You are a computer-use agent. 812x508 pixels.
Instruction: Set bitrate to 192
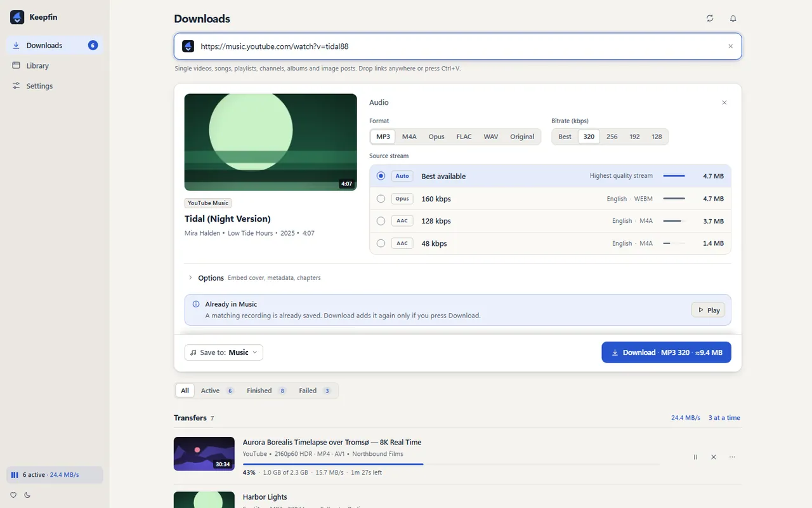(634, 137)
